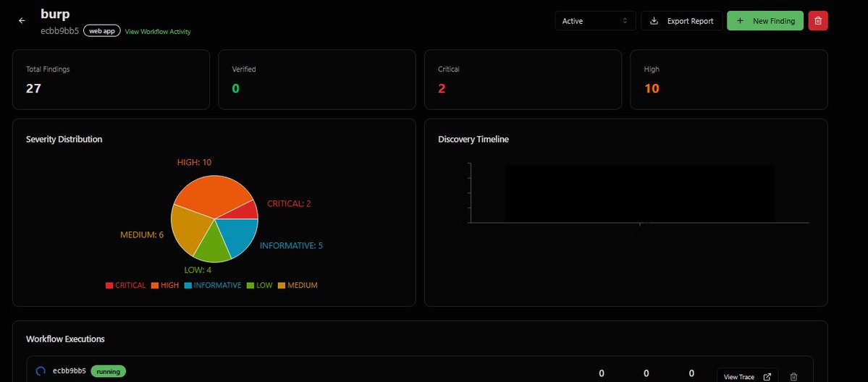This screenshot has width=868, height=382.
Task: Click execution ID 'ecbb9bb5' in the workflow row
Action: tap(69, 371)
